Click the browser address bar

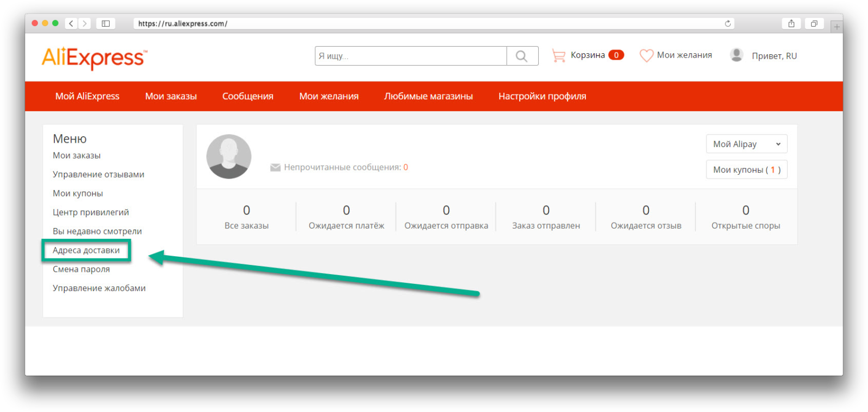[434, 23]
